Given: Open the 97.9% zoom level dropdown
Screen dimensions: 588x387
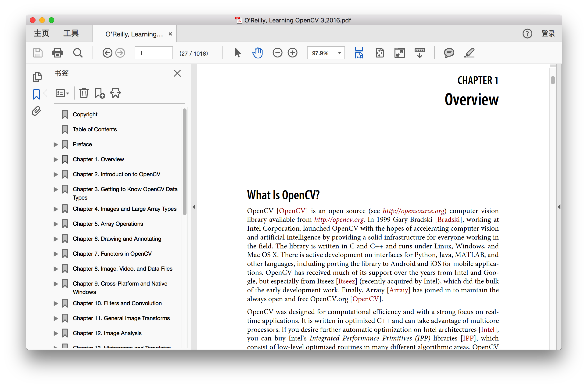Looking at the screenshot, I should click(340, 53).
